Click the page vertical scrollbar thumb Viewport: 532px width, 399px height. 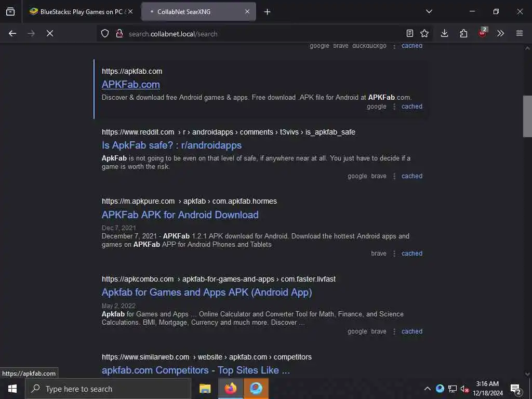coord(527,116)
